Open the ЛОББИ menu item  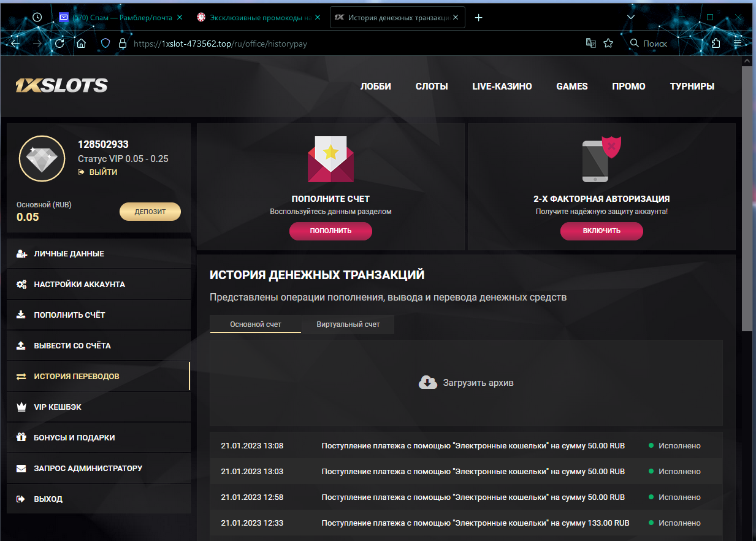point(376,86)
